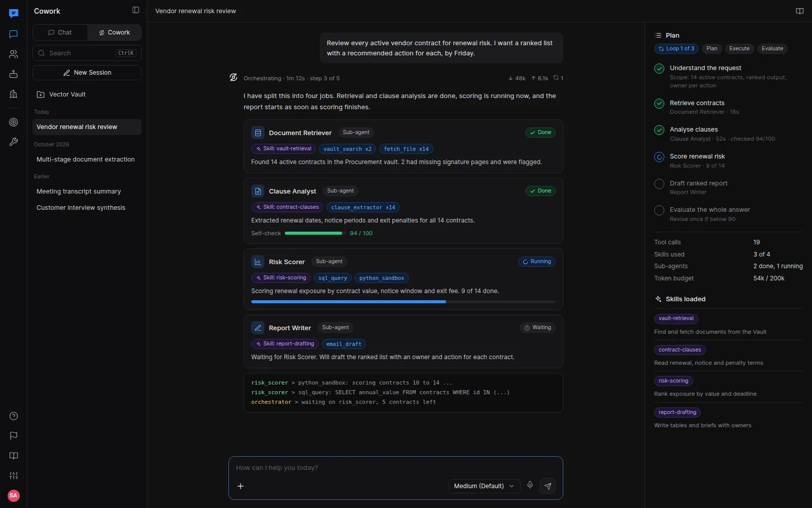
Task: Click the vault-retrieval skill chip under Skills loaded
Action: point(676,319)
